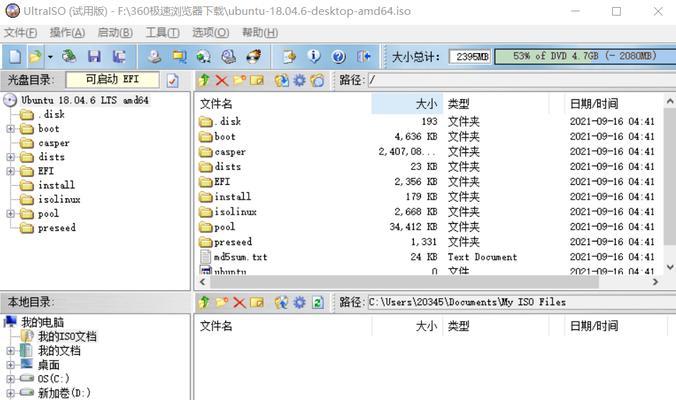Open the 文件(F) menu
This screenshot has width=676, height=400.
click(x=20, y=33)
